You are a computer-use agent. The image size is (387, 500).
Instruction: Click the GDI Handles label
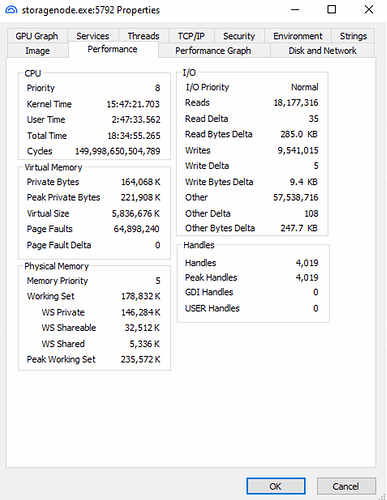click(209, 292)
